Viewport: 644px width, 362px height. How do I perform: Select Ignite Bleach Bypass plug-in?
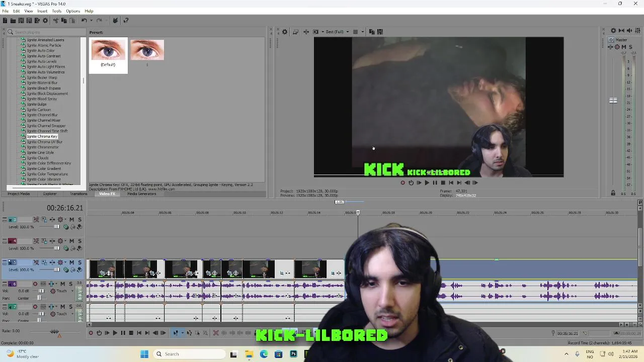[44, 88]
